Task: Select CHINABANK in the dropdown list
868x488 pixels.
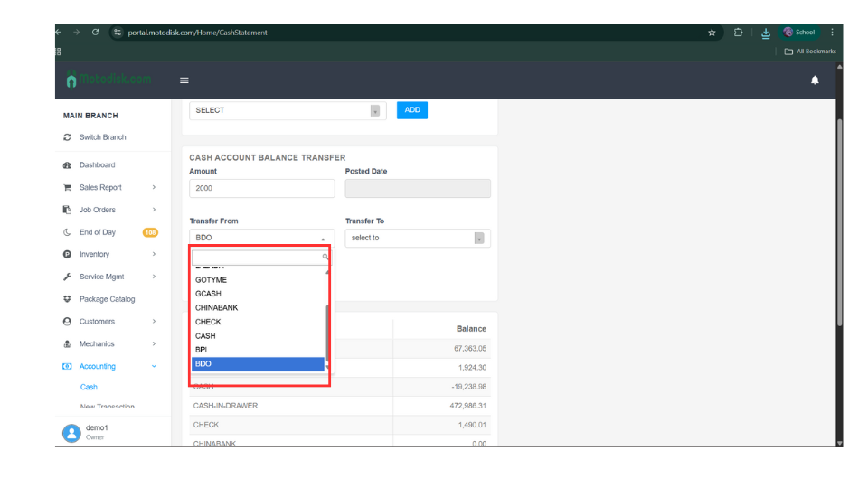Action: tap(216, 308)
